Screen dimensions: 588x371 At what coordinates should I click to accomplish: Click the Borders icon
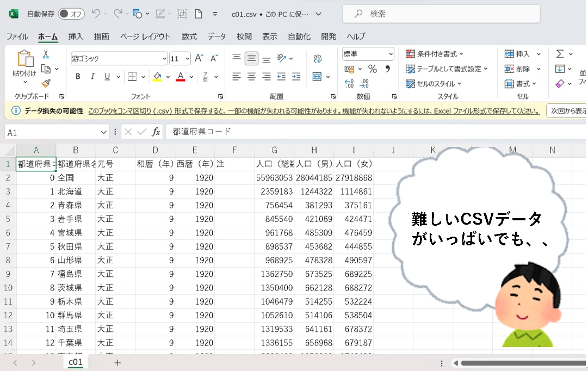pos(132,77)
